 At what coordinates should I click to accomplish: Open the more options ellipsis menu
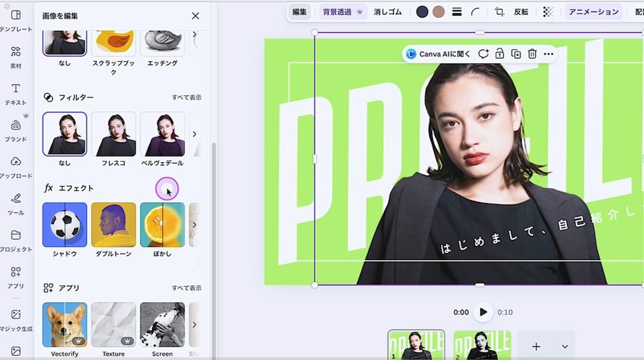[x=548, y=54]
